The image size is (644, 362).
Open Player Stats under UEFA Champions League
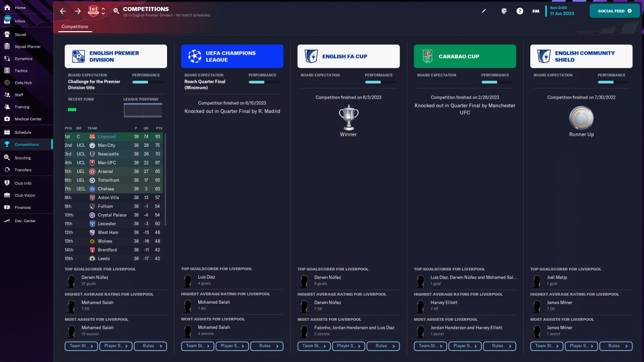232,346
